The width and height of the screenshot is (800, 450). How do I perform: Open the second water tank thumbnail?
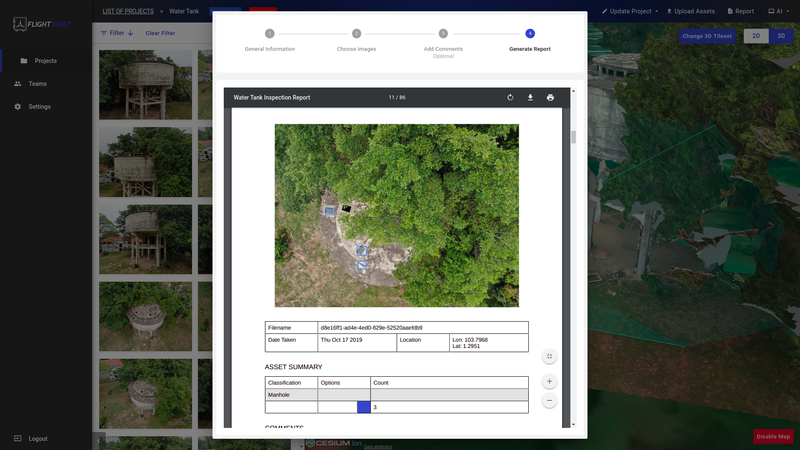[145, 162]
